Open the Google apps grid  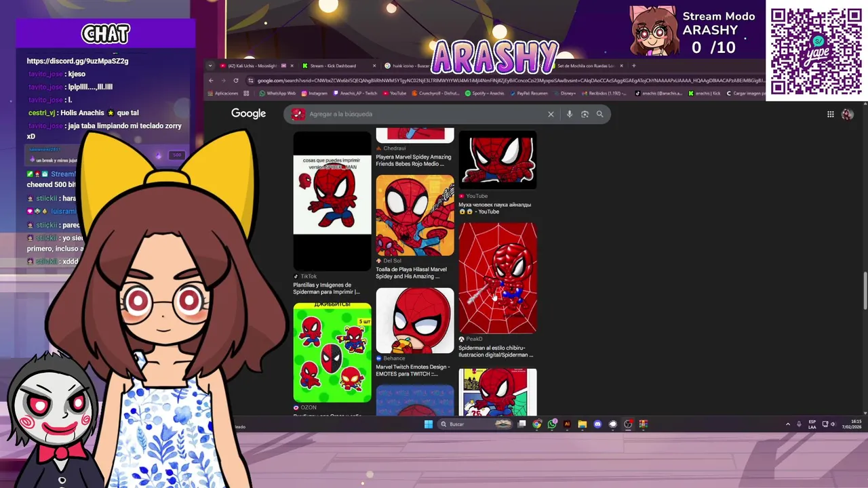tap(830, 114)
